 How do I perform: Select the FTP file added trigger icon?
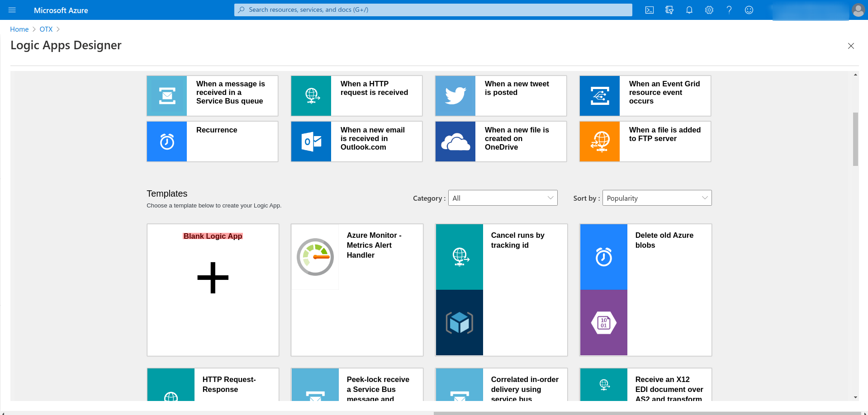point(599,141)
